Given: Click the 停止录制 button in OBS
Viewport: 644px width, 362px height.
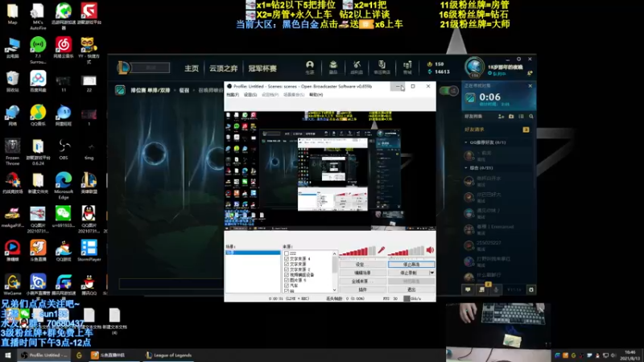Looking at the screenshot, I should coord(408,273).
